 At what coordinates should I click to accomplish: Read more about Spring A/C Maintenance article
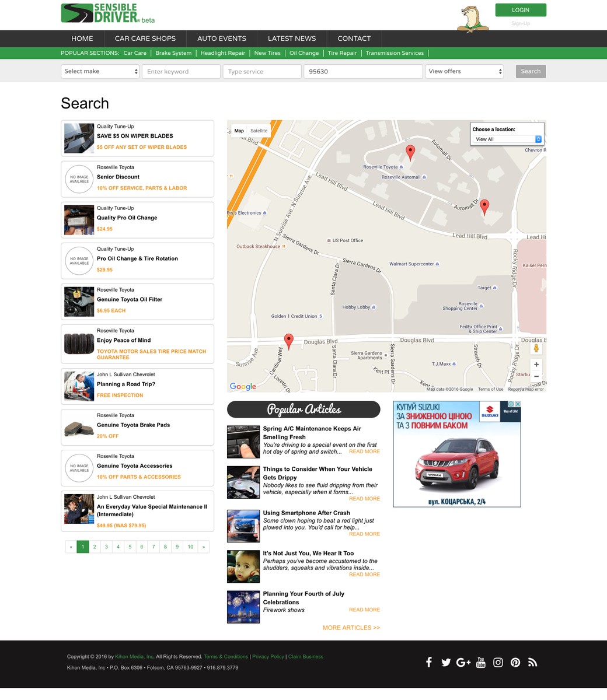pos(364,452)
